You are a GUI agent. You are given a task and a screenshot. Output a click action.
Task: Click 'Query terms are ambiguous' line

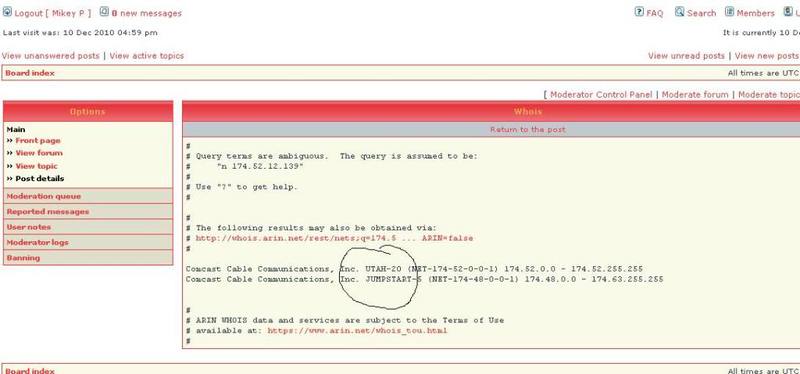[x=332, y=156]
